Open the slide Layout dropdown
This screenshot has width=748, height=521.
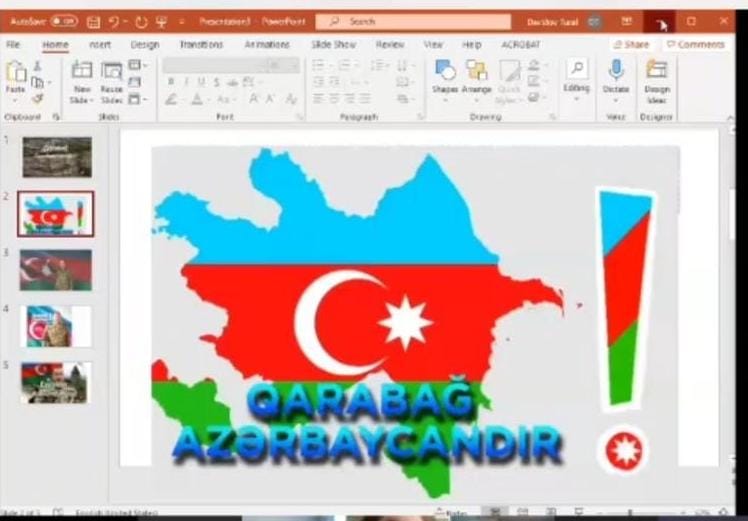138,64
